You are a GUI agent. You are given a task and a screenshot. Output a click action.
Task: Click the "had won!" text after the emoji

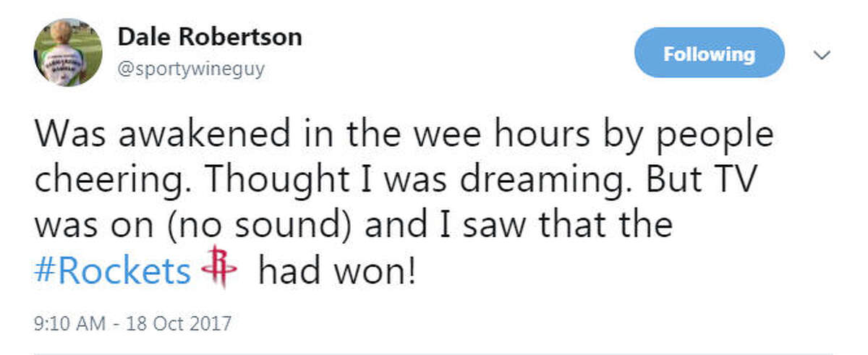click(337, 270)
